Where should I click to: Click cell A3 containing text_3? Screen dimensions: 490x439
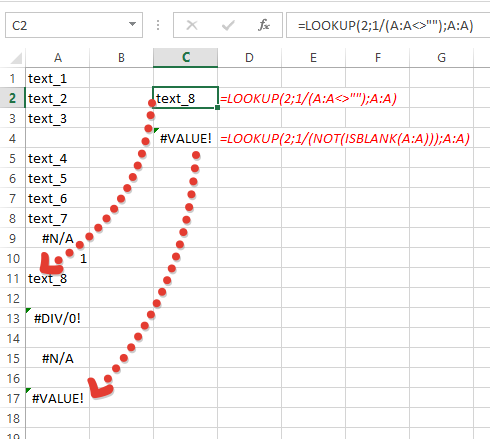[58, 118]
